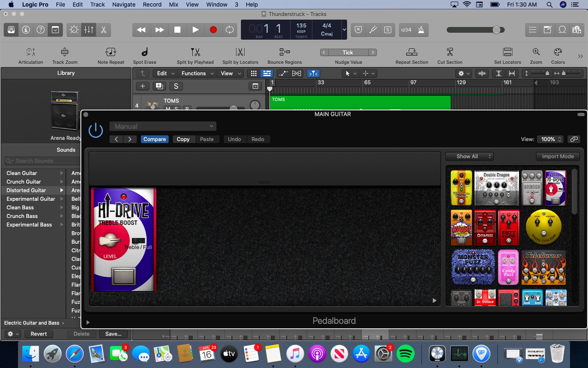
Task: Open the Help menu
Action: [251, 4]
